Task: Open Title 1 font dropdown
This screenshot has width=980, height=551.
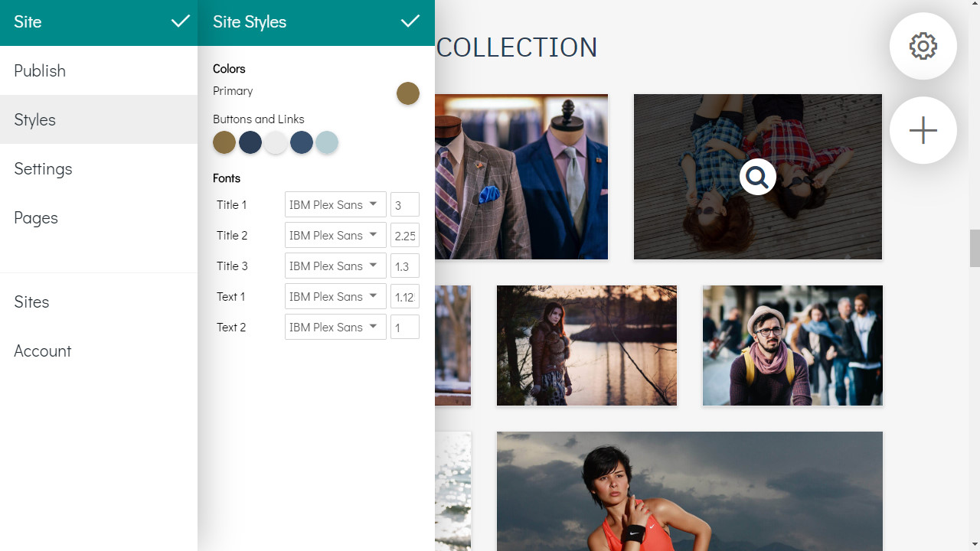Action: pos(335,204)
